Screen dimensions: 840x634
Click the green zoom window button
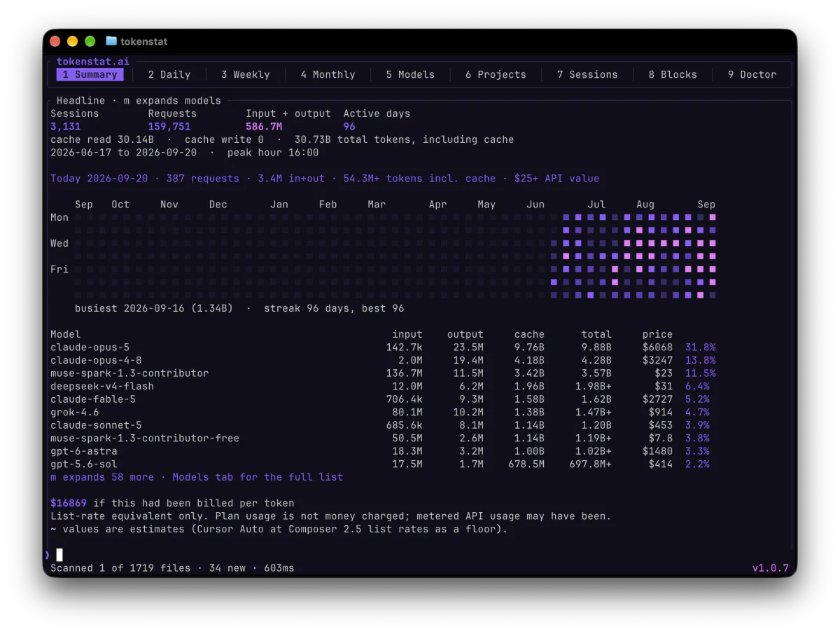(90, 41)
